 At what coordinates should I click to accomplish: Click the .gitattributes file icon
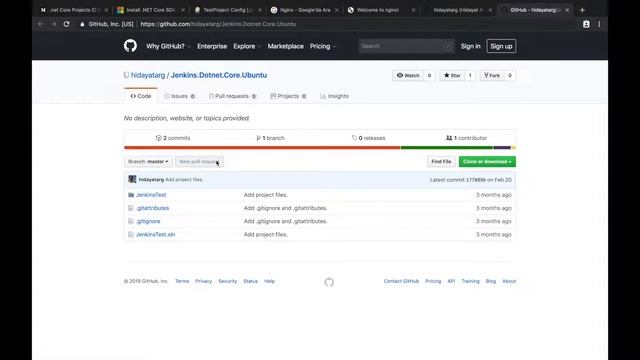pyautogui.click(x=131, y=208)
